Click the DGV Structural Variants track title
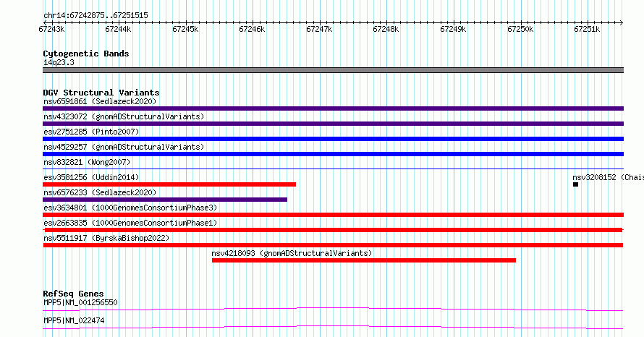This screenshot has height=337, width=644. click(101, 93)
